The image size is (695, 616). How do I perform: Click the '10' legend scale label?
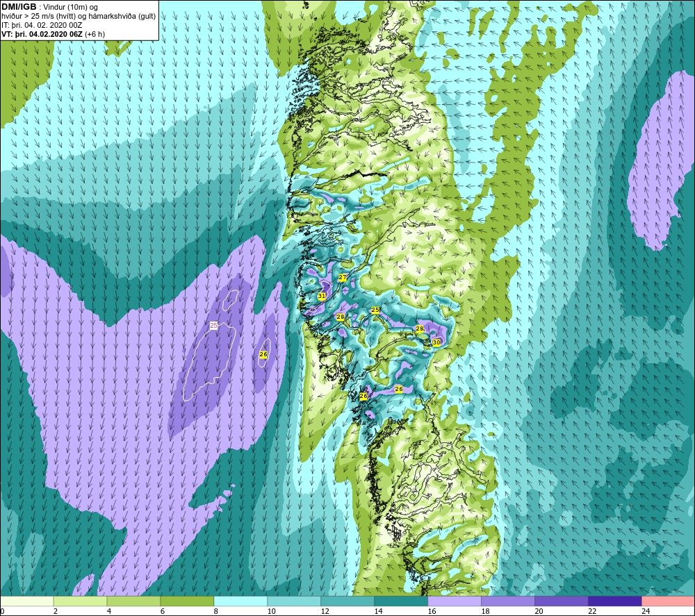click(x=271, y=611)
